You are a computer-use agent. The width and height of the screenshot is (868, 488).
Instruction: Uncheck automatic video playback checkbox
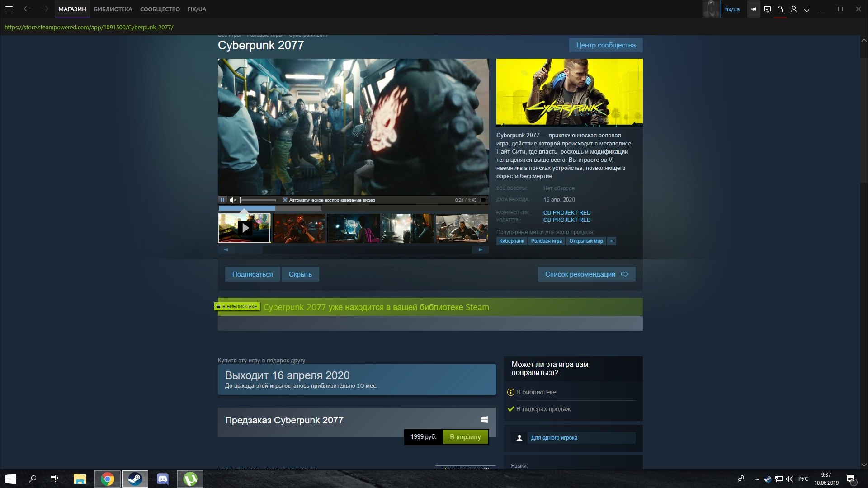tap(285, 200)
